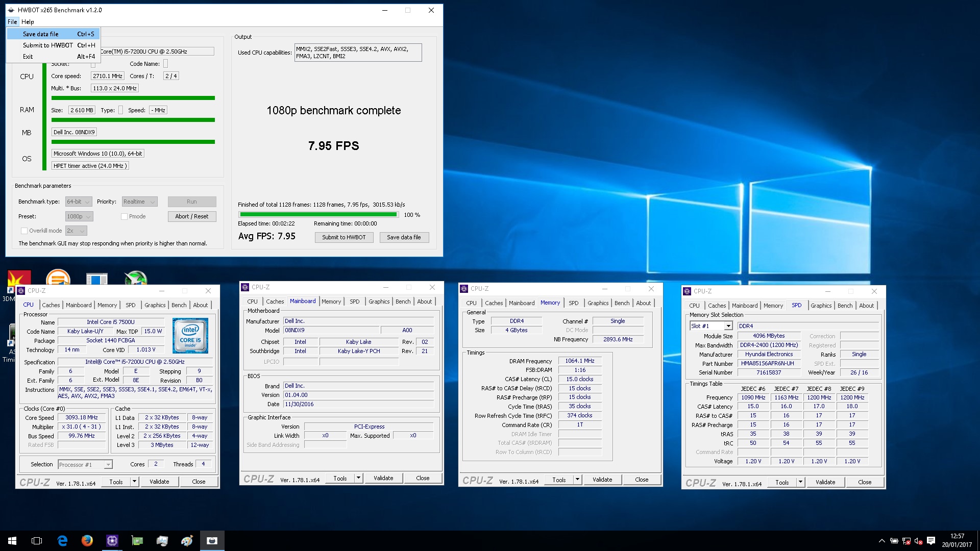Open the Preset 1080p dropdown
This screenshot has width=980, height=551.
(79, 216)
